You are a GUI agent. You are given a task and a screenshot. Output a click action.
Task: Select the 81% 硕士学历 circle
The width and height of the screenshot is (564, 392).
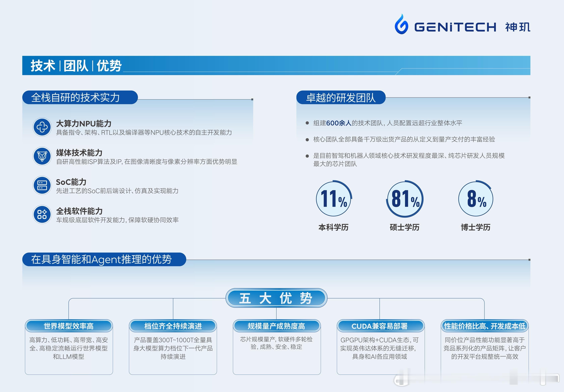(405, 199)
